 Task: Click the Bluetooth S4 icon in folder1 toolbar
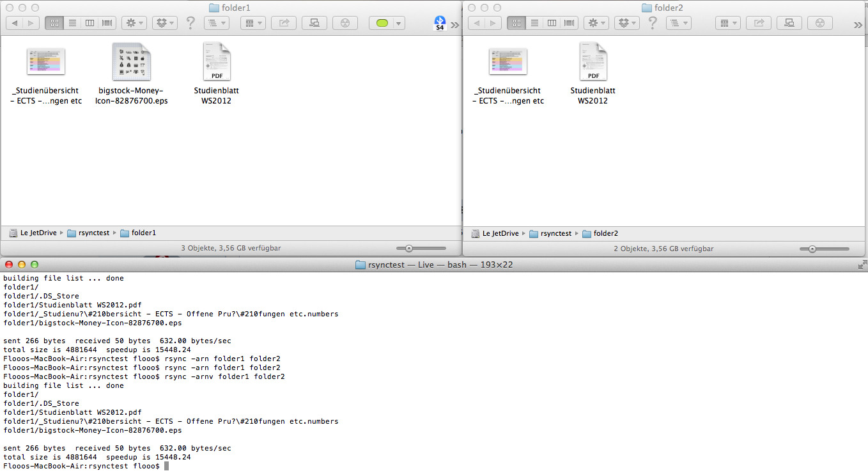440,23
